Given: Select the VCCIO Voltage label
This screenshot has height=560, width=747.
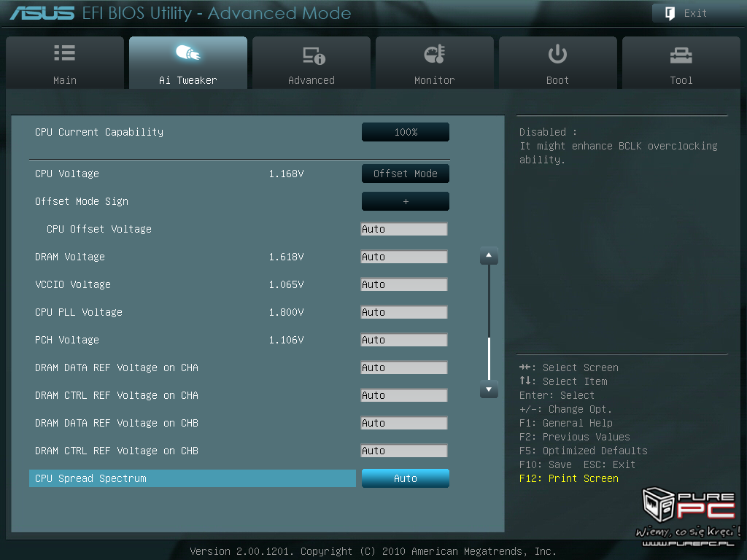Looking at the screenshot, I should pos(72,284).
